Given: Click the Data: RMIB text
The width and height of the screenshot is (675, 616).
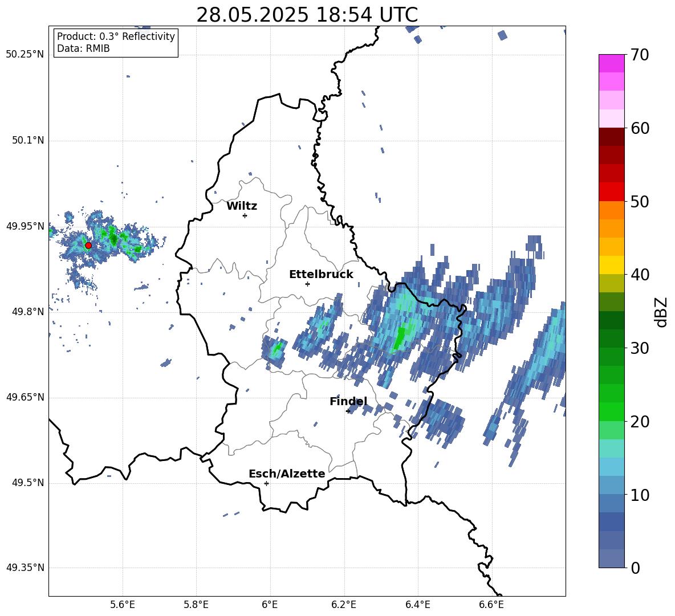Looking at the screenshot, I should pyautogui.click(x=83, y=48).
